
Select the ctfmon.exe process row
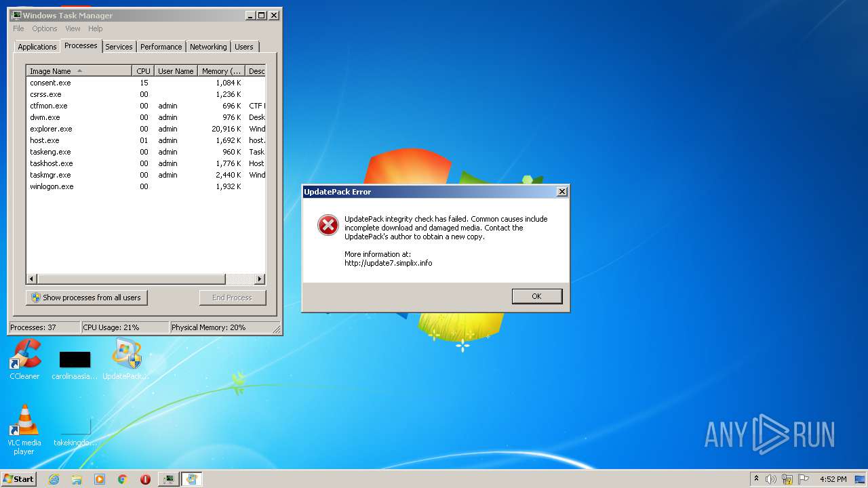146,106
